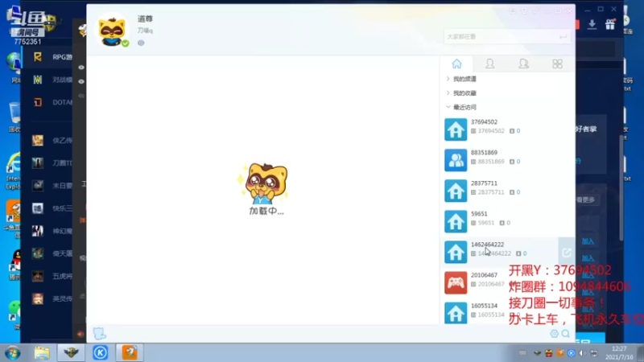Open the orange YY app on taskbar
The height and width of the screenshot is (362, 644).
pos(130,353)
